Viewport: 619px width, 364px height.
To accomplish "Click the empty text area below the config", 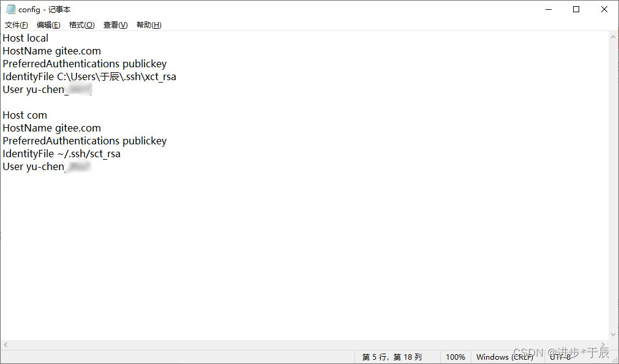I will 304,256.
